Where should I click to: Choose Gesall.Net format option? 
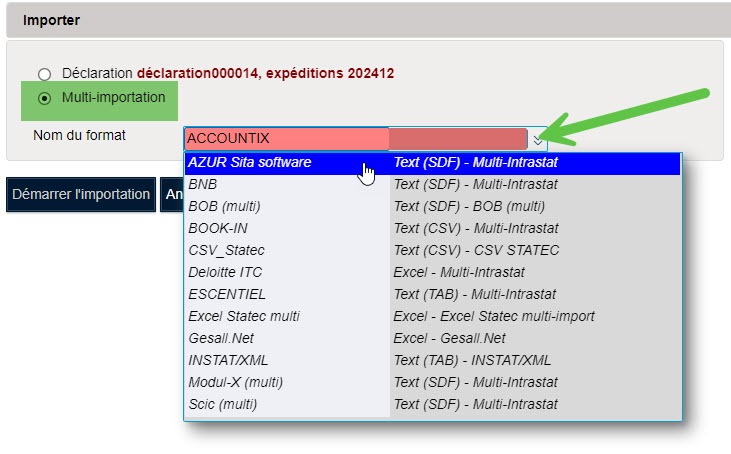click(x=432, y=338)
